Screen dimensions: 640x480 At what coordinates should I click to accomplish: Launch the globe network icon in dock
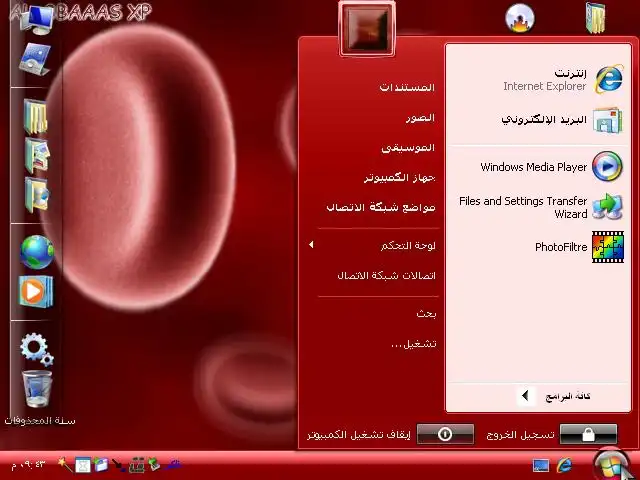coord(37,252)
